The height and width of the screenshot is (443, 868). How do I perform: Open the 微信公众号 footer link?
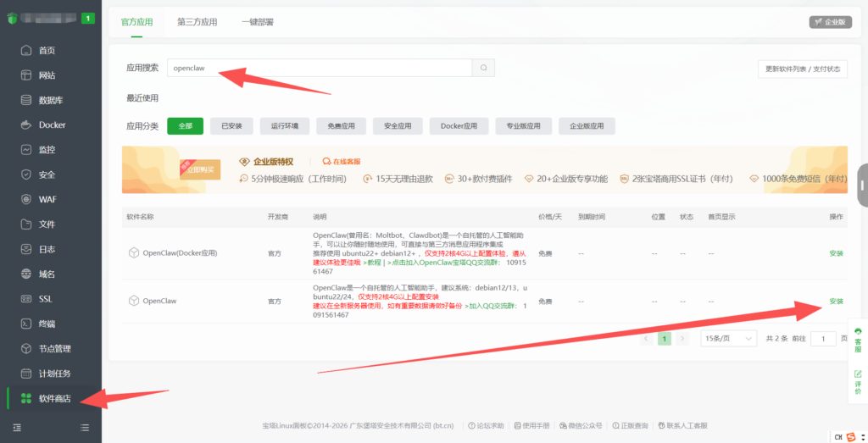click(581, 425)
